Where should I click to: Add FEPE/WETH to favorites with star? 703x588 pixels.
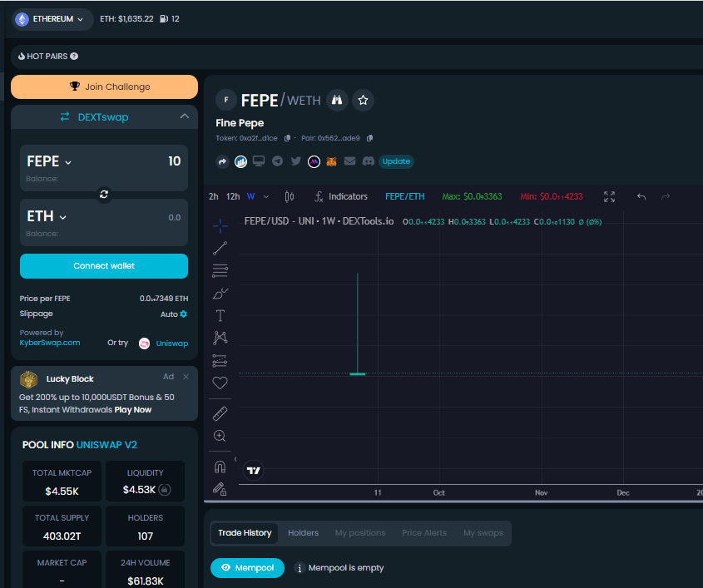coord(364,100)
